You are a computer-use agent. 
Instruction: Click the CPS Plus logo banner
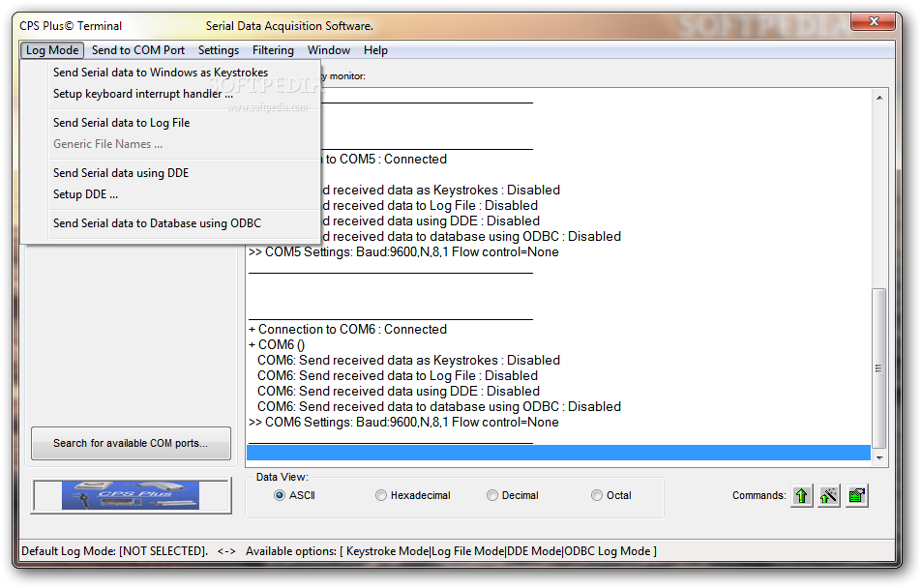point(131,496)
